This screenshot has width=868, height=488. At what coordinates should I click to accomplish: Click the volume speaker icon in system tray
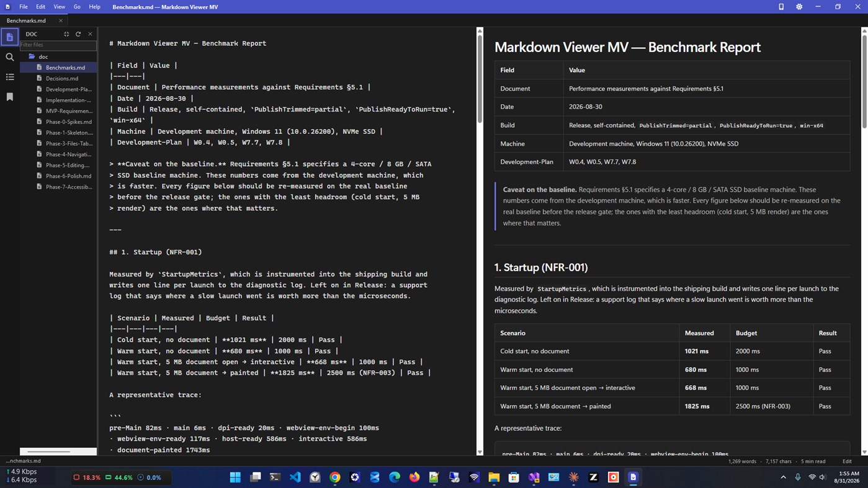[x=823, y=477]
